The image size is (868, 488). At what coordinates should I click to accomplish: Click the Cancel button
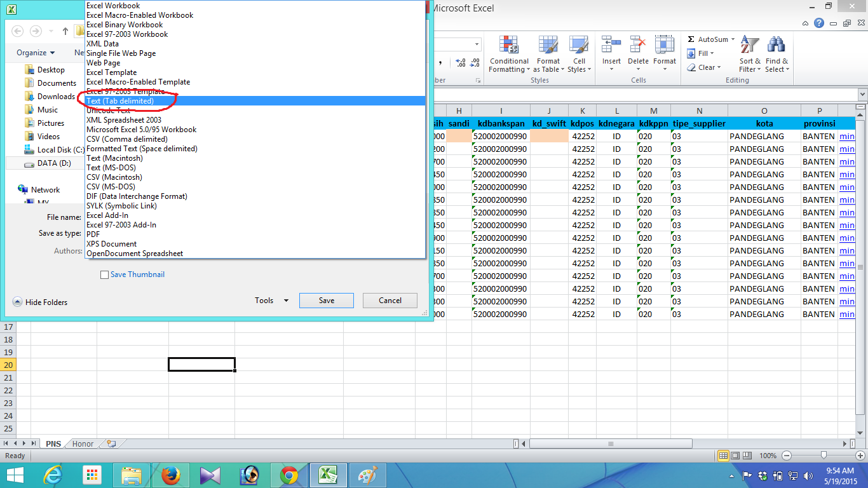click(390, 301)
